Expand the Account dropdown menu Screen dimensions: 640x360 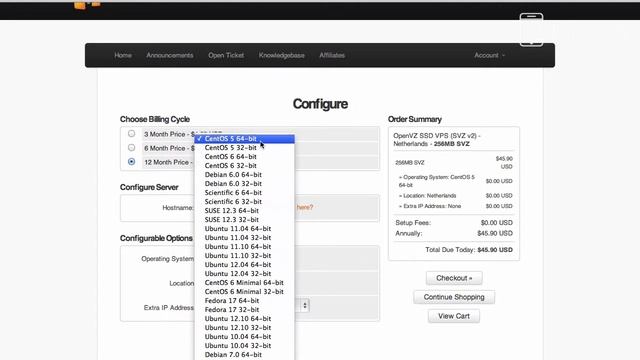489,55
